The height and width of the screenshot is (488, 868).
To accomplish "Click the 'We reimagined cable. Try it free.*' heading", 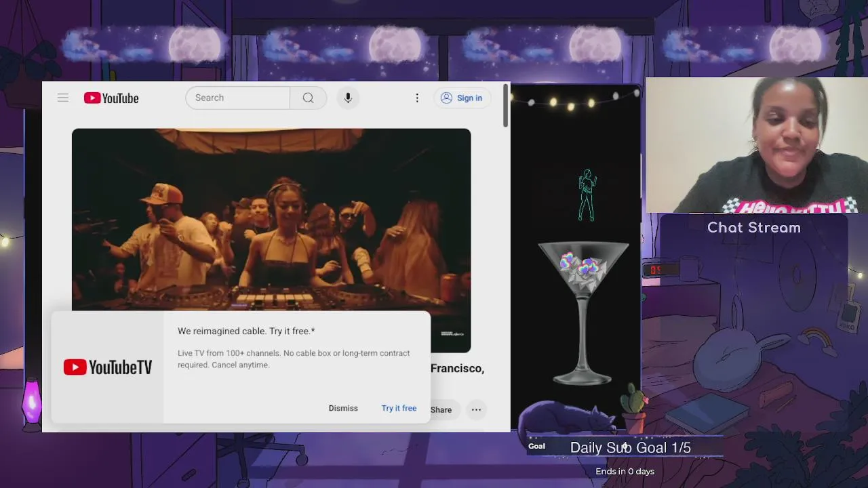I will coord(246,331).
